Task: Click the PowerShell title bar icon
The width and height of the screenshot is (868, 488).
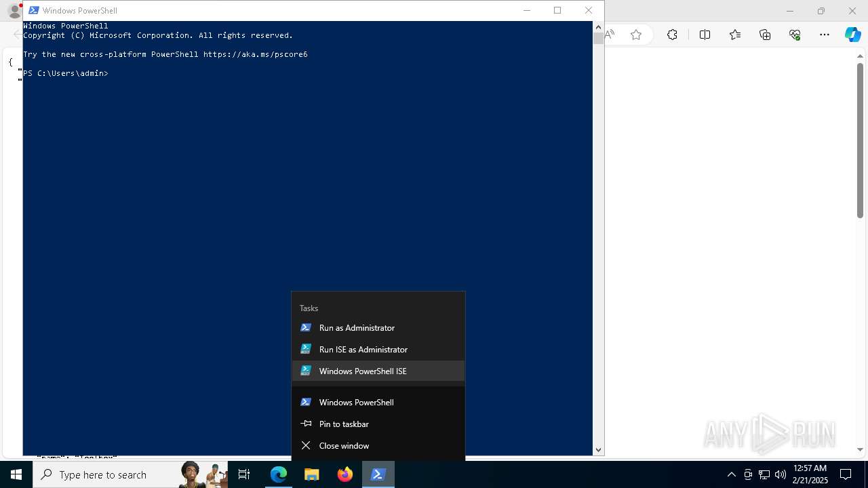Action: [33, 10]
